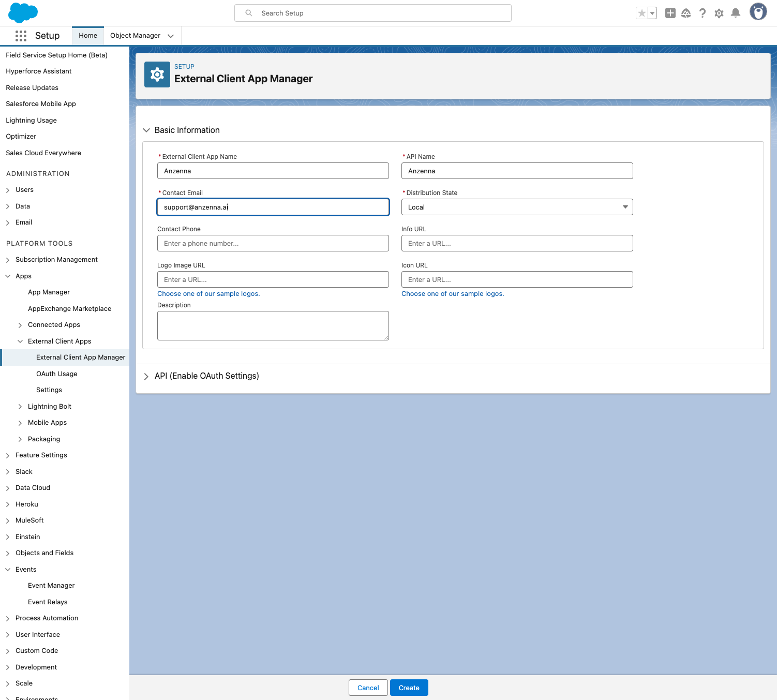The image size is (777, 700).
Task: Click the Salesforce cloud logo
Action: point(23,13)
